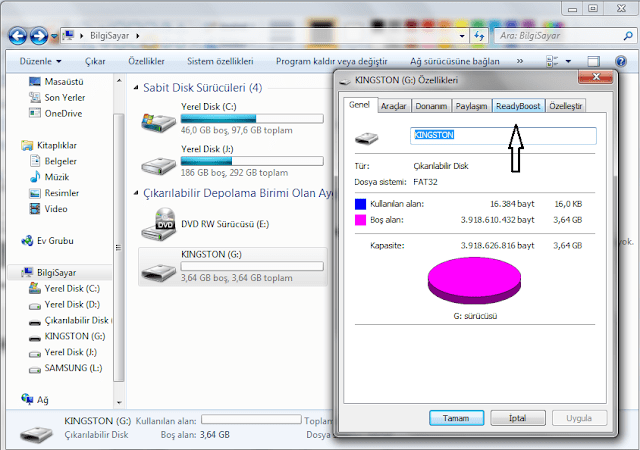Viewport: 640px width, 450px height.
Task: Click Kitaplıklar in navigation pane
Action: point(49,145)
